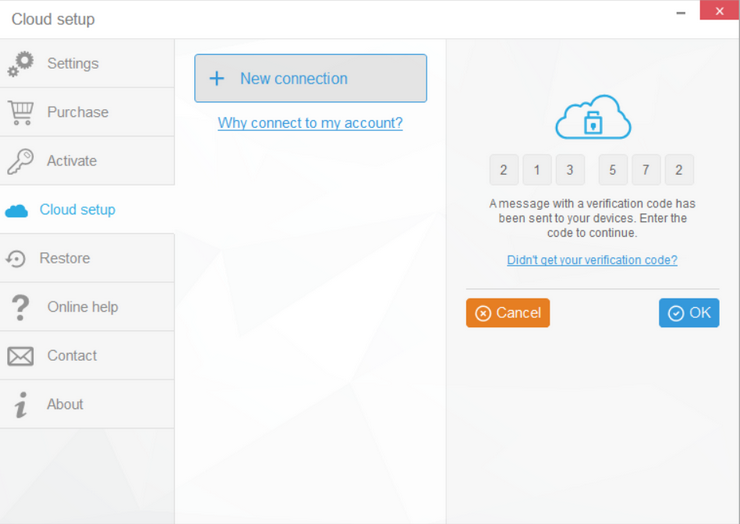Select the third code digit box showing 3
The width and height of the screenshot is (740, 524).
(570, 170)
